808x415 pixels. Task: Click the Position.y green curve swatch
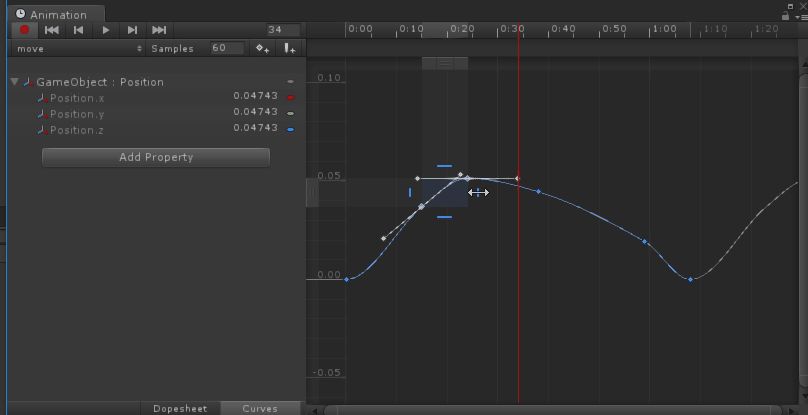[291, 113]
